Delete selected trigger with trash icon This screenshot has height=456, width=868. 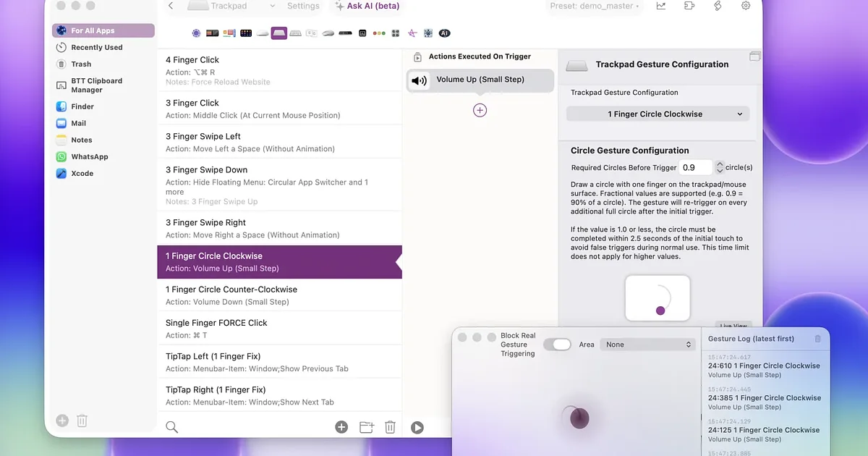pyautogui.click(x=390, y=427)
